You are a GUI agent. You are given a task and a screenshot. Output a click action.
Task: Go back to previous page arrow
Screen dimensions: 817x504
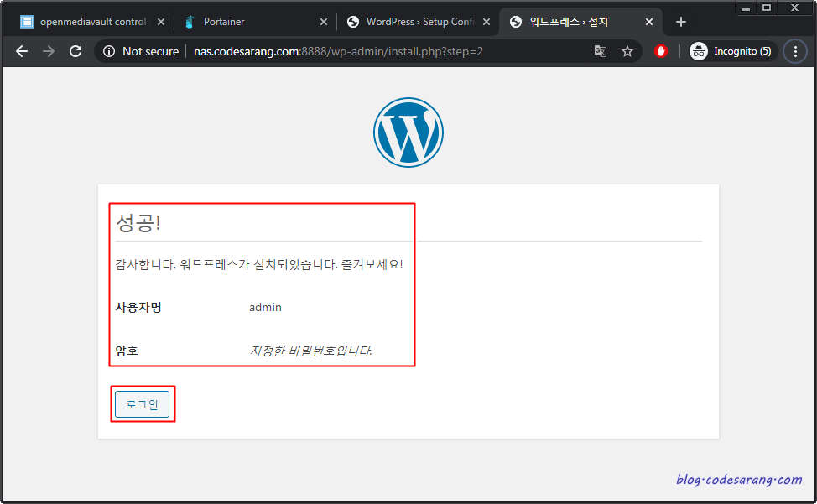22,51
